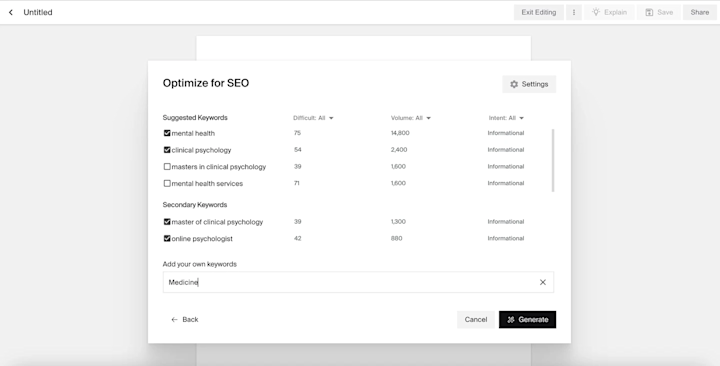Click the back arrow next to Untitled
This screenshot has height=366, width=720.
[x=11, y=12]
